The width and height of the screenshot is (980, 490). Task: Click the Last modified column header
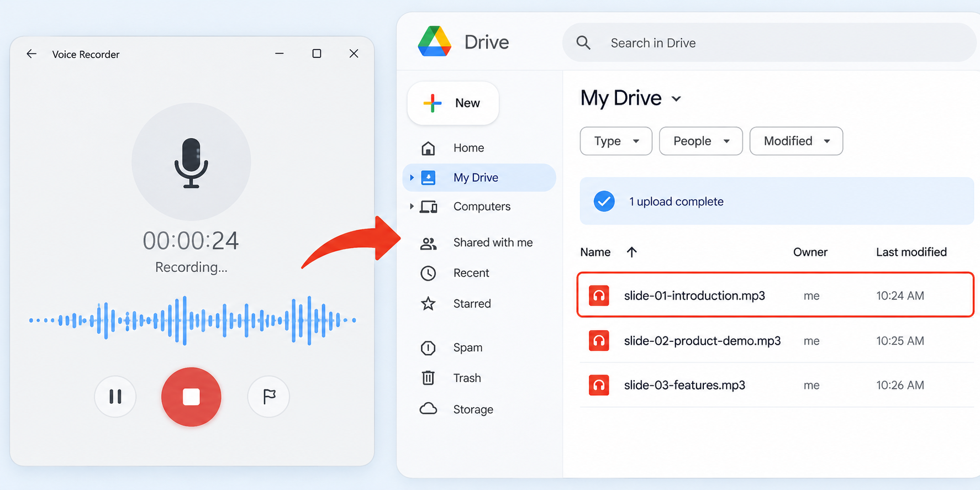tap(911, 252)
